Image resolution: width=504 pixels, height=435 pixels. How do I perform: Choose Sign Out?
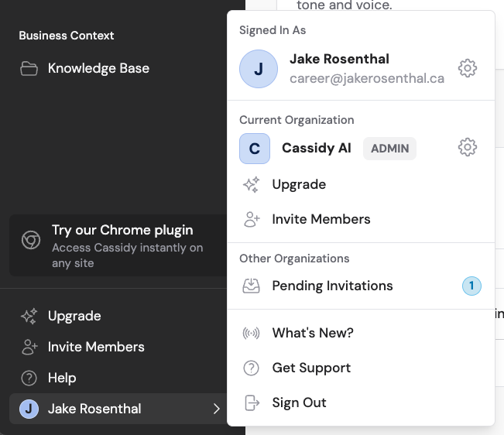(361, 402)
